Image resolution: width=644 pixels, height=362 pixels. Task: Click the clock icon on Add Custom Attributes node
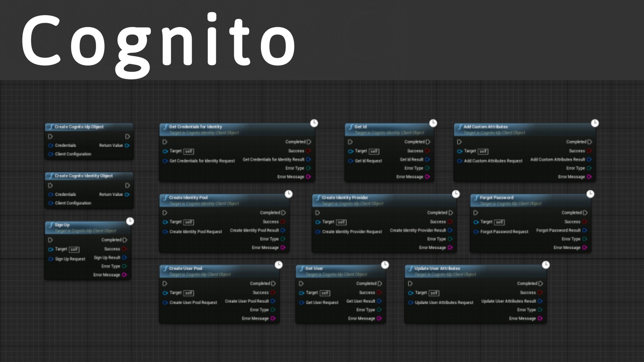click(595, 123)
